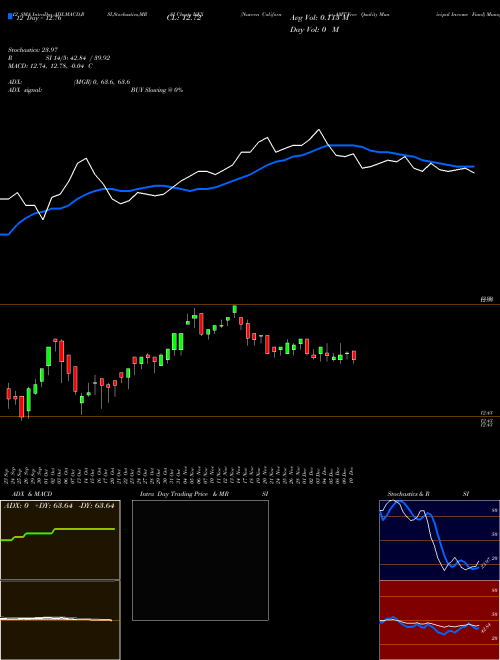Click the 'CL: 12.72' closing price label
The height and width of the screenshot is (660, 500).
(184, 18)
